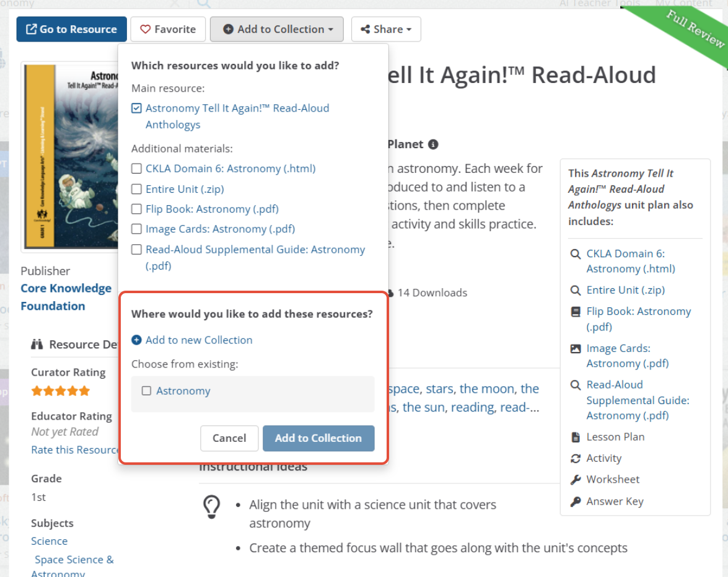The width and height of the screenshot is (728, 577).
Task: Click the Lesson Plan label
Action: coord(615,437)
